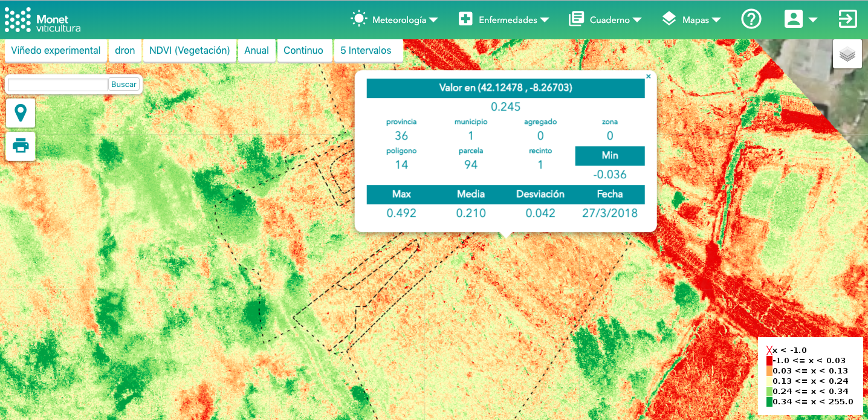Click the municipio label in popup
The height and width of the screenshot is (420, 868).
(x=471, y=122)
